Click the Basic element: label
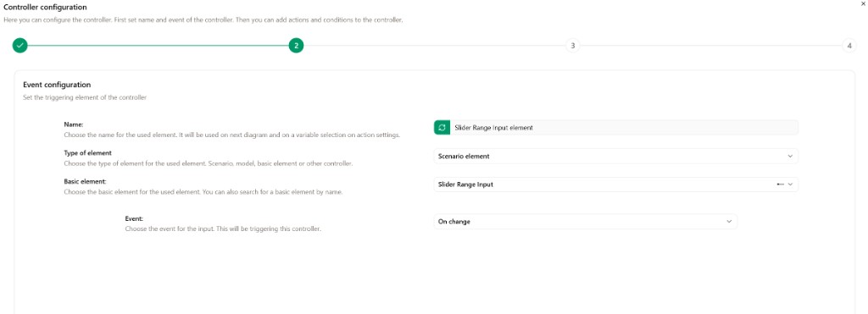The width and height of the screenshot is (868, 314). click(85, 181)
